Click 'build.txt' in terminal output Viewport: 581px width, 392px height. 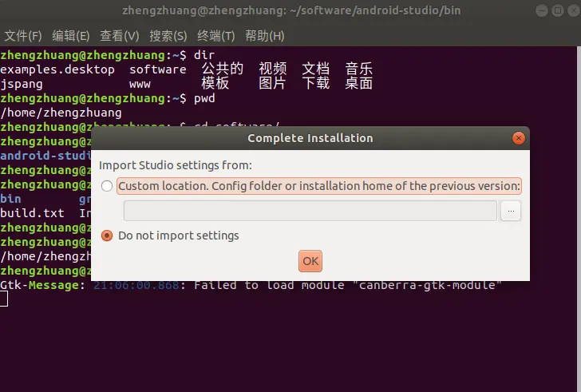(x=32, y=213)
